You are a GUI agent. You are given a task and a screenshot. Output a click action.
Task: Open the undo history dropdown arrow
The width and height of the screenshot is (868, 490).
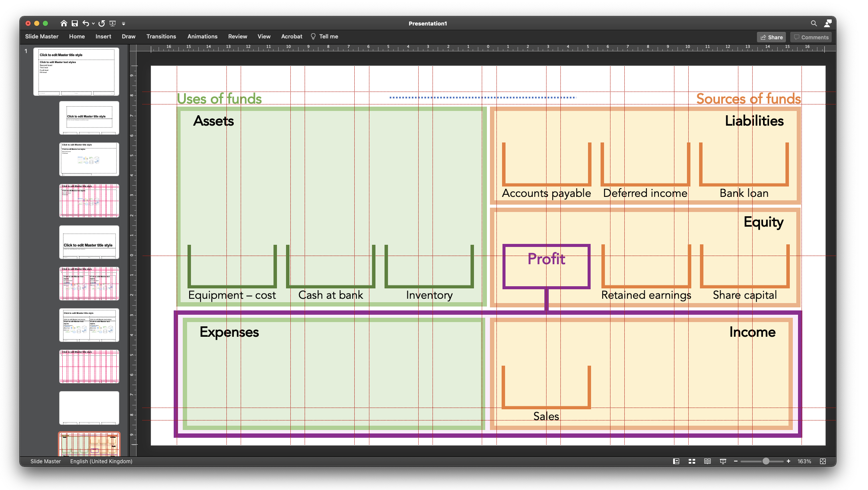click(x=93, y=24)
